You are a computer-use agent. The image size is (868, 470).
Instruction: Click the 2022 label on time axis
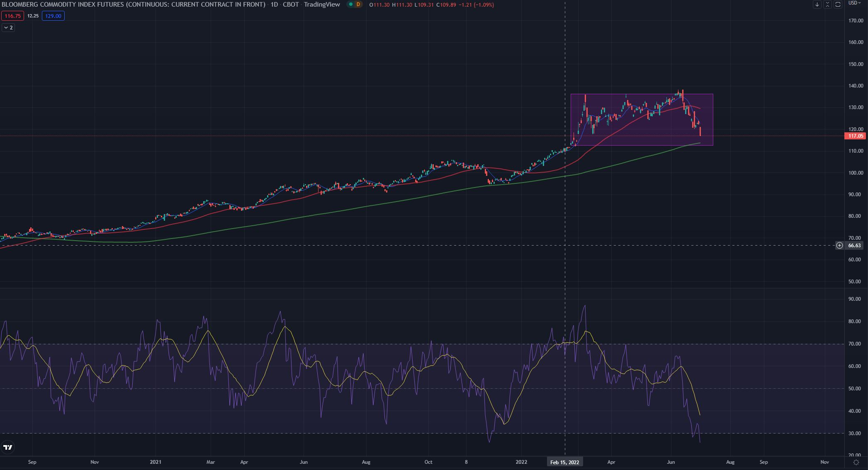point(521,462)
